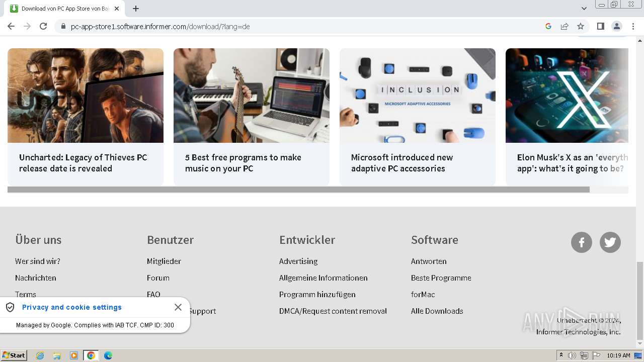Go back to the previous page
The width and height of the screenshot is (644, 362).
pos(11,26)
